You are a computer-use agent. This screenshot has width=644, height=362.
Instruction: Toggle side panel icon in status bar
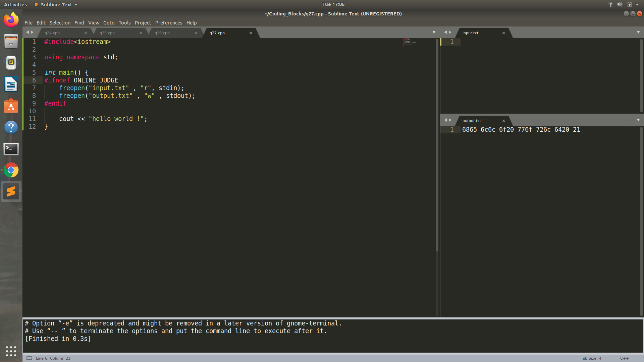[29, 358]
